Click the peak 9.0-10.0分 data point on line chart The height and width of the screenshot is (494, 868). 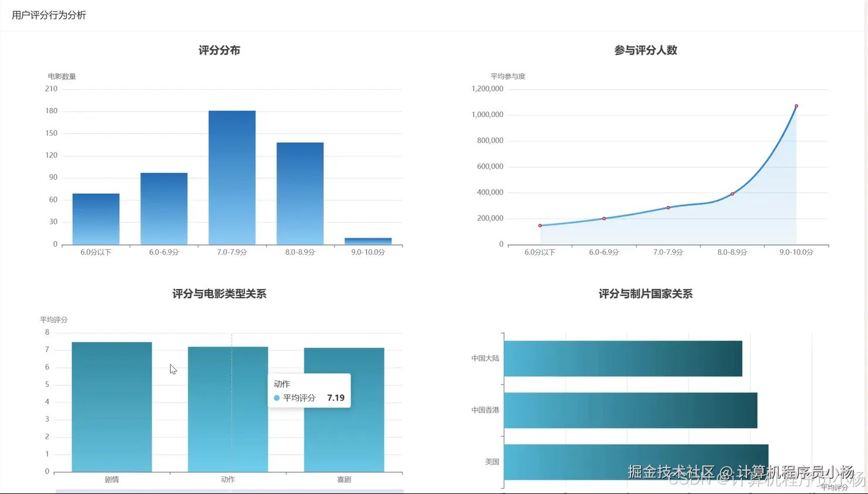tap(796, 106)
